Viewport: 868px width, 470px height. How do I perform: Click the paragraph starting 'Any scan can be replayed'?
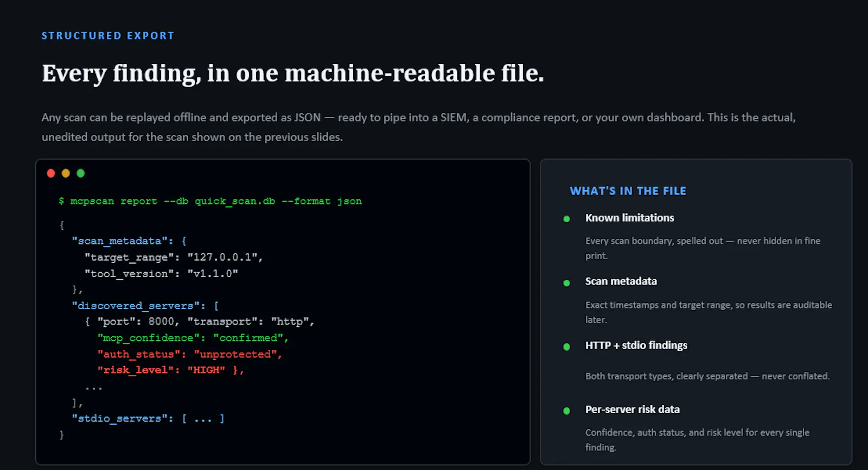point(419,127)
